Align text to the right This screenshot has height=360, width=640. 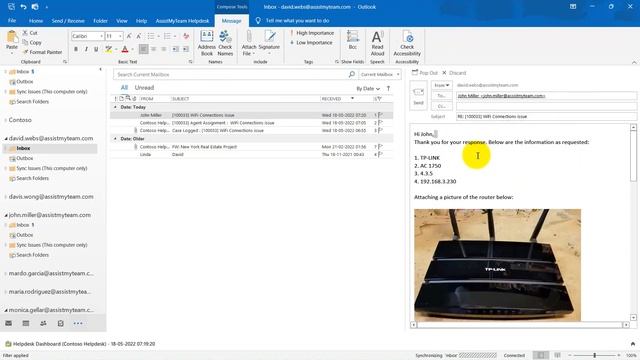click(x=164, y=49)
